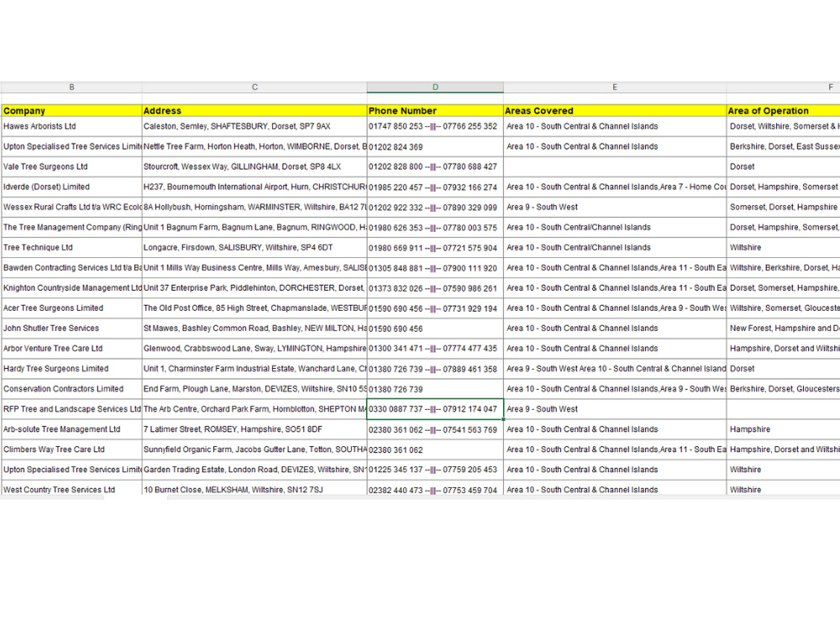Select 'Bawden Contracting Services Ltd' cell
This screenshot has height=630, width=840.
point(71,267)
